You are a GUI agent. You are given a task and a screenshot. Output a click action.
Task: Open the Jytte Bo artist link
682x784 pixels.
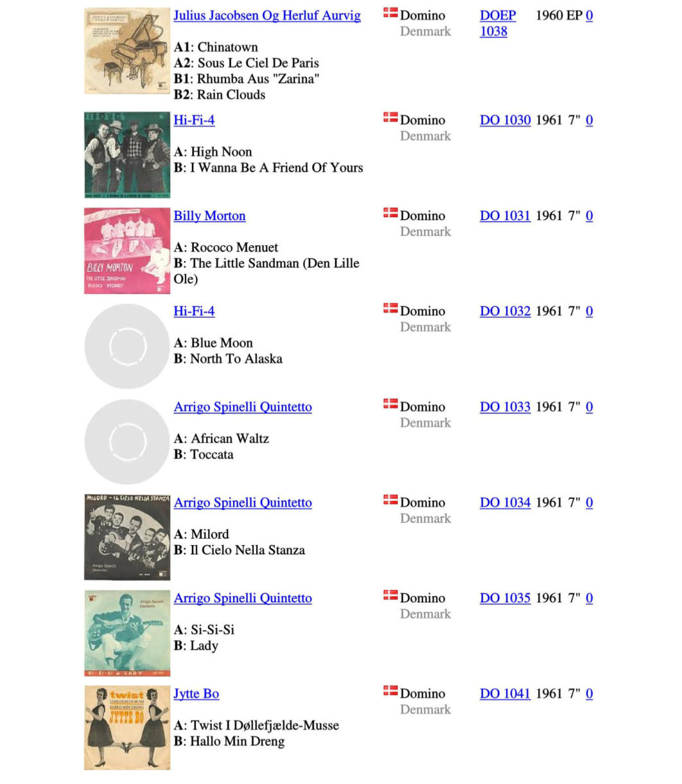pos(196,694)
